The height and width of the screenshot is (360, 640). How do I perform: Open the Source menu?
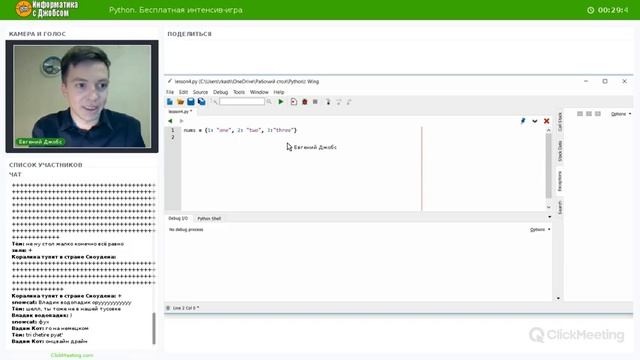[200, 92]
